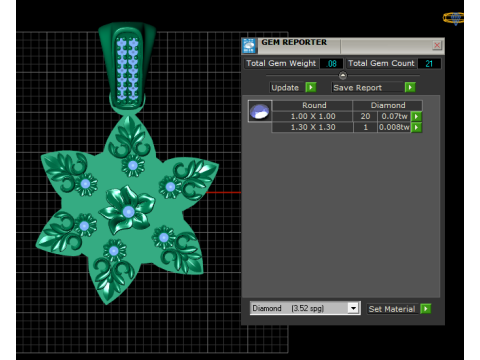Collapse panel using the round arrow handle

343,76
